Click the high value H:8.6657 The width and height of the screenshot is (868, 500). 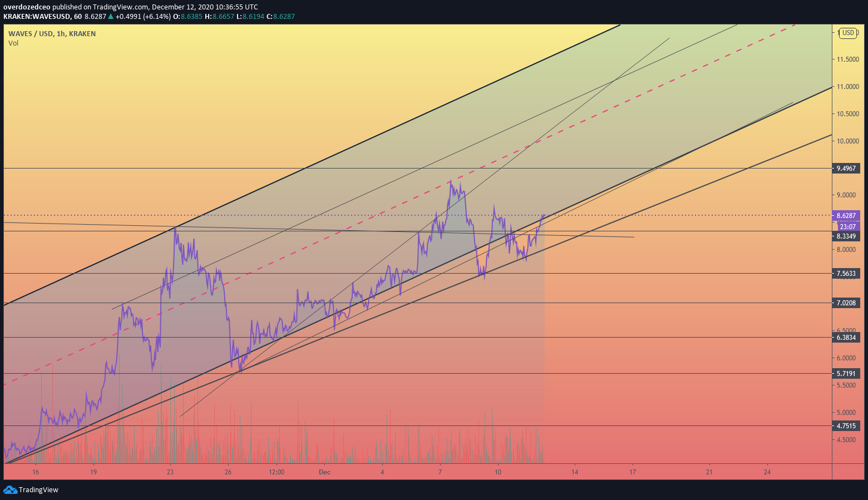pos(220,17)
